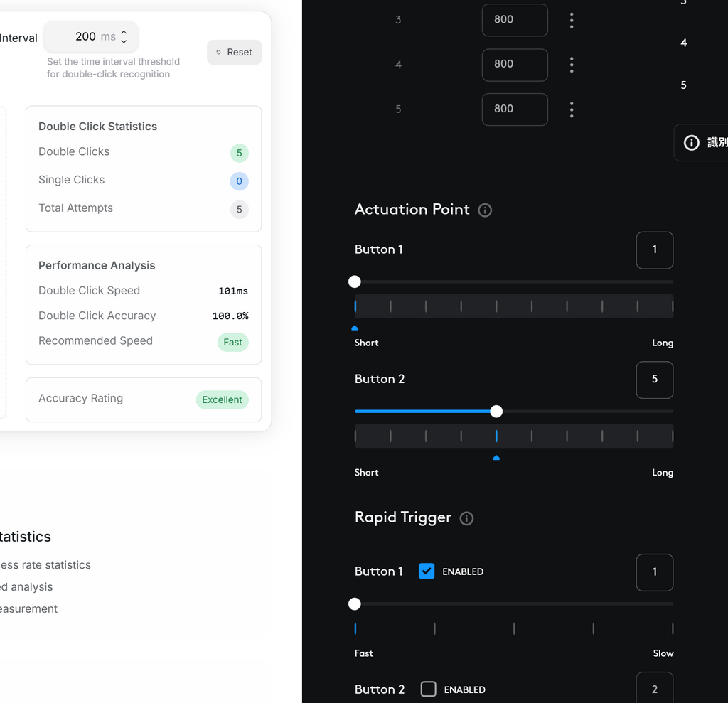
Task: Disable Rapid Trigger for Button 1
Action: (427, 571)
